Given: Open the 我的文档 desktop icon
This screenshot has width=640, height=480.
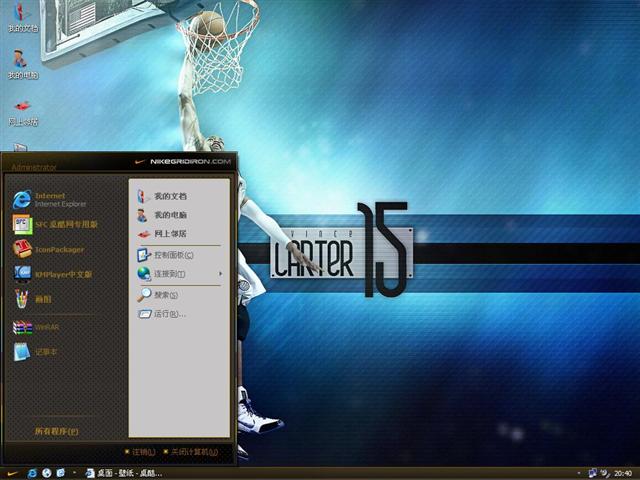Looking at the screenshot, I should tap(22, 18).
